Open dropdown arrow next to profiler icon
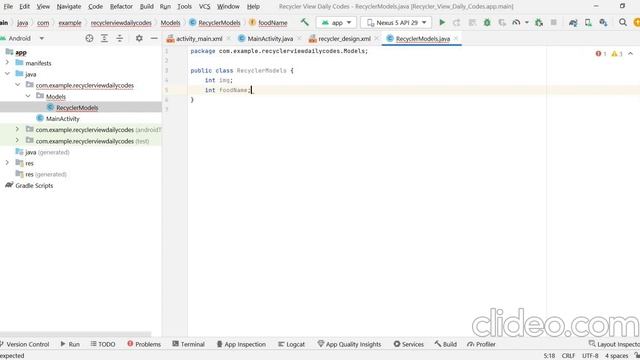This screenshot has width=640, height=360. tap(527, 22)
